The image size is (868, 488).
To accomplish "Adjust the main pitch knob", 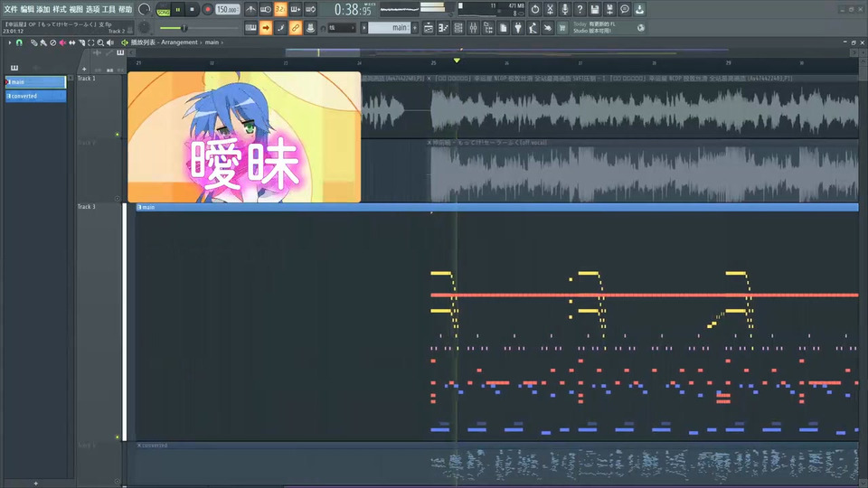I will click(144, 27).
